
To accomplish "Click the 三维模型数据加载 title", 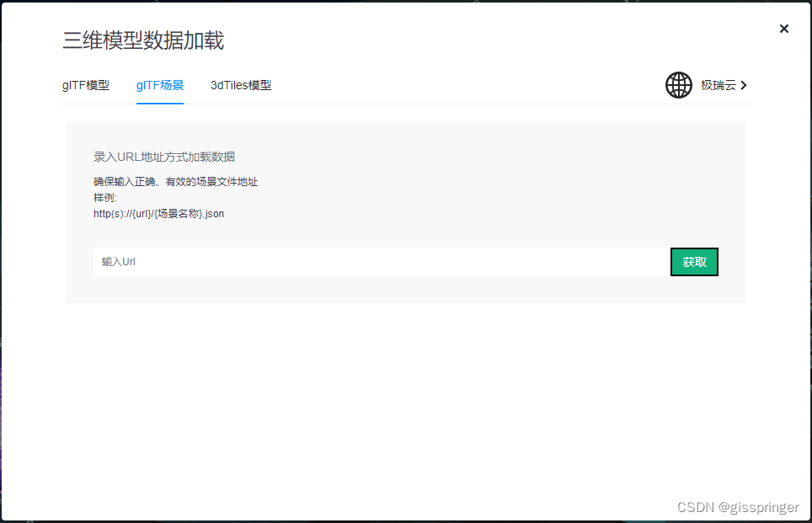I will 143,40.
